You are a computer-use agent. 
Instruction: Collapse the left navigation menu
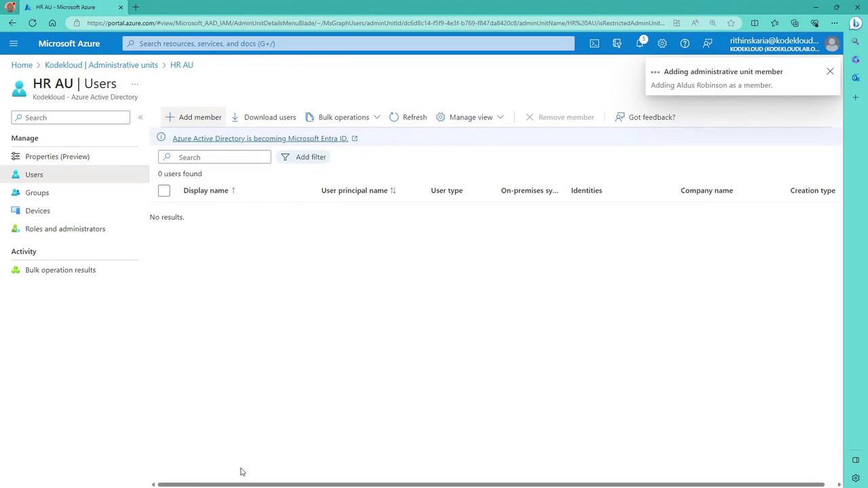[x=140, y=117]
